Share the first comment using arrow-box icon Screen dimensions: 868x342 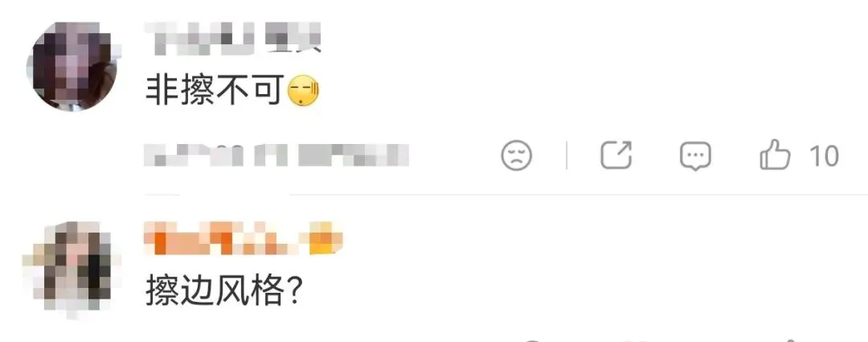[616, 155]
